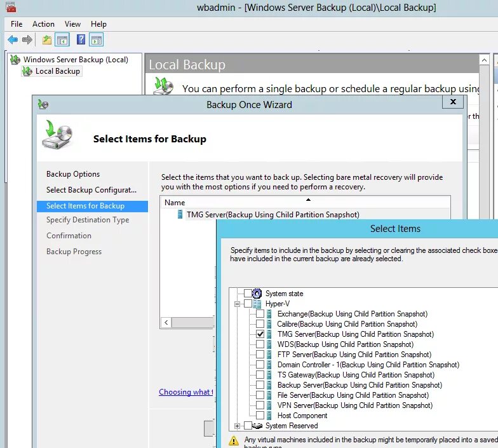Click the Local Backup pane scroll-up arrow

click(x=484, y=60)
